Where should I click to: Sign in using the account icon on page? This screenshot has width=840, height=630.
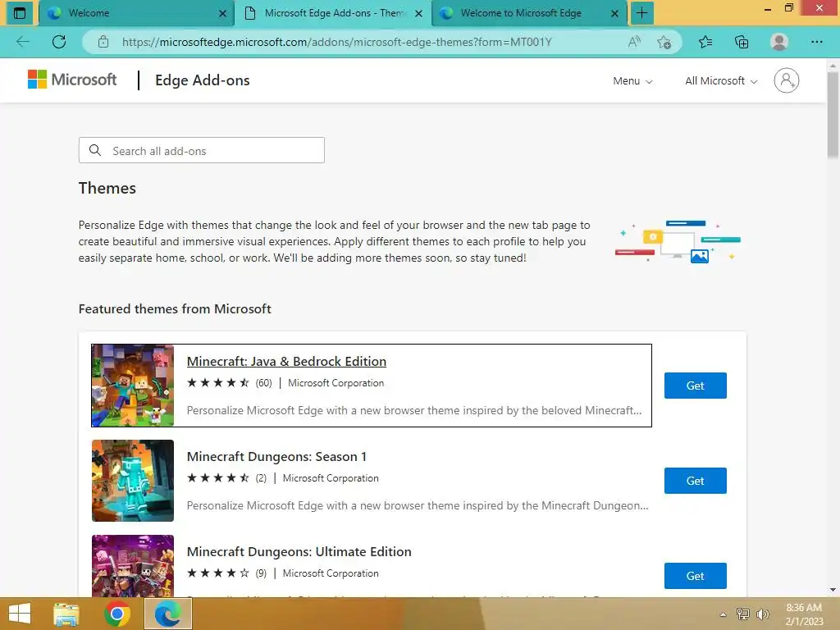[786, 80]
